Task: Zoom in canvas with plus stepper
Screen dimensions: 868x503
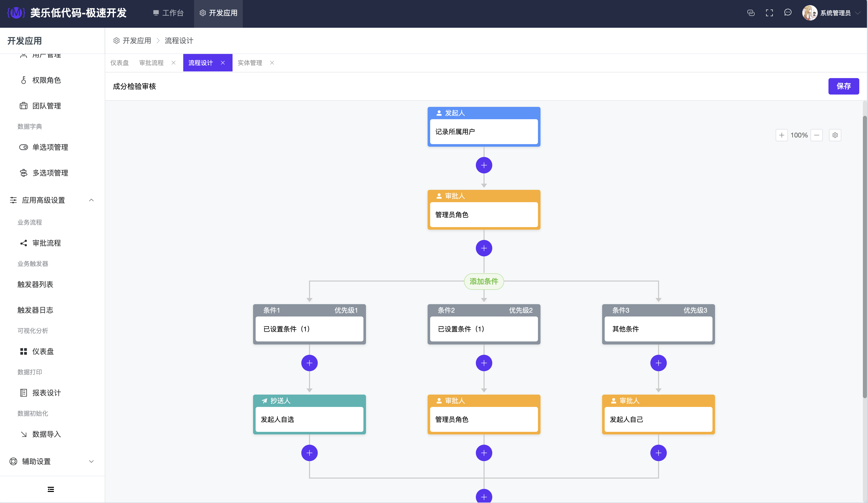Action: pos(781,135)
